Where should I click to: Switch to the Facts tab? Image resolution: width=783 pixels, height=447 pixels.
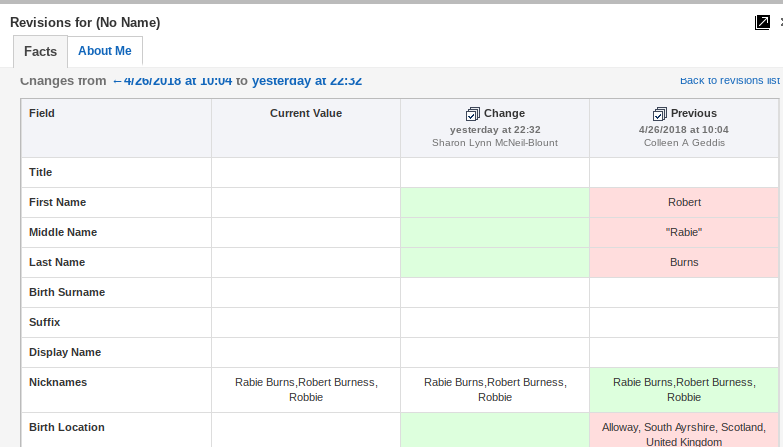click(x=40, y=51)
